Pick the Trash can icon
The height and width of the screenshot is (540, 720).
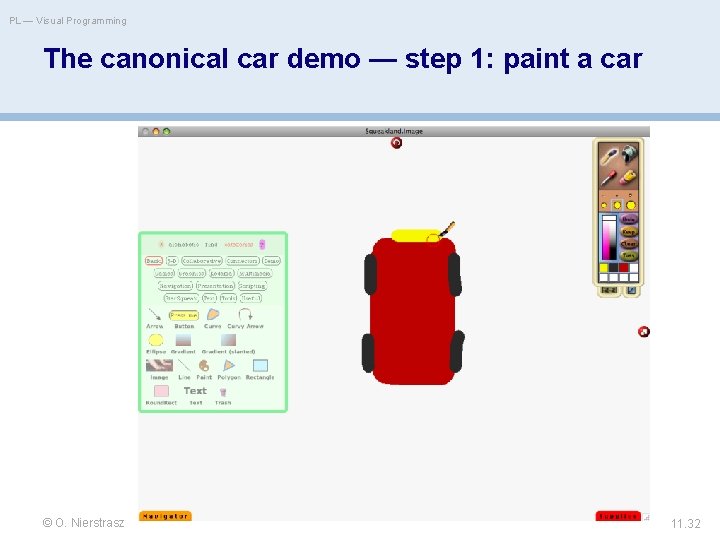click(x=223, y=392)
